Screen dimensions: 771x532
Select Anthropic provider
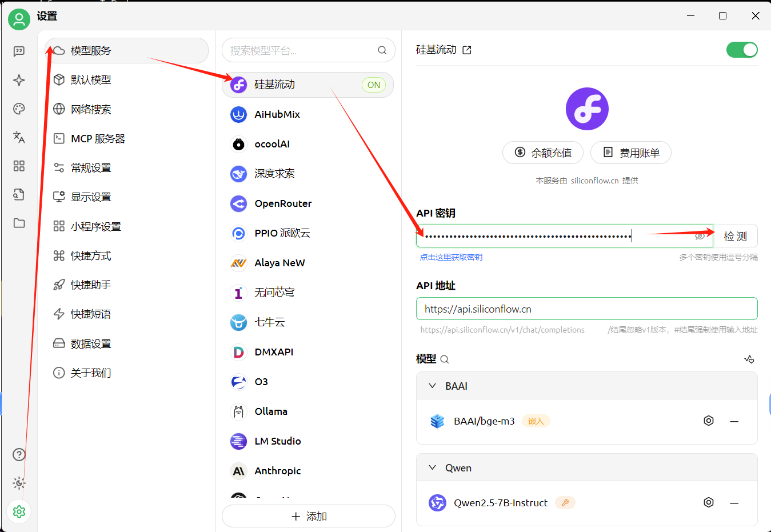(x=308, y=471)
